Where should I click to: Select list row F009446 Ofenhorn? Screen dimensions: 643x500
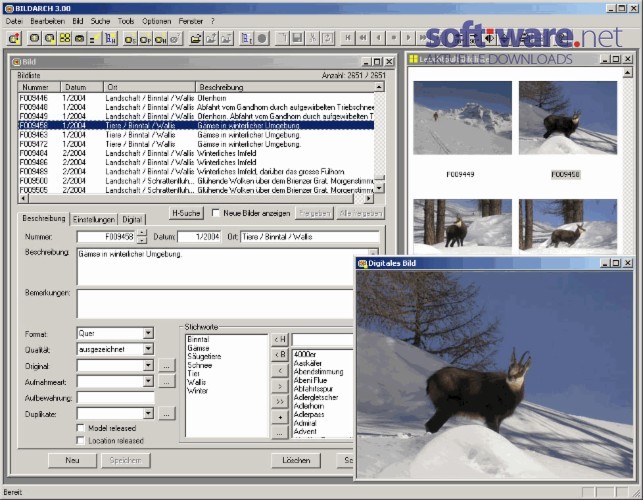point(196,98)
